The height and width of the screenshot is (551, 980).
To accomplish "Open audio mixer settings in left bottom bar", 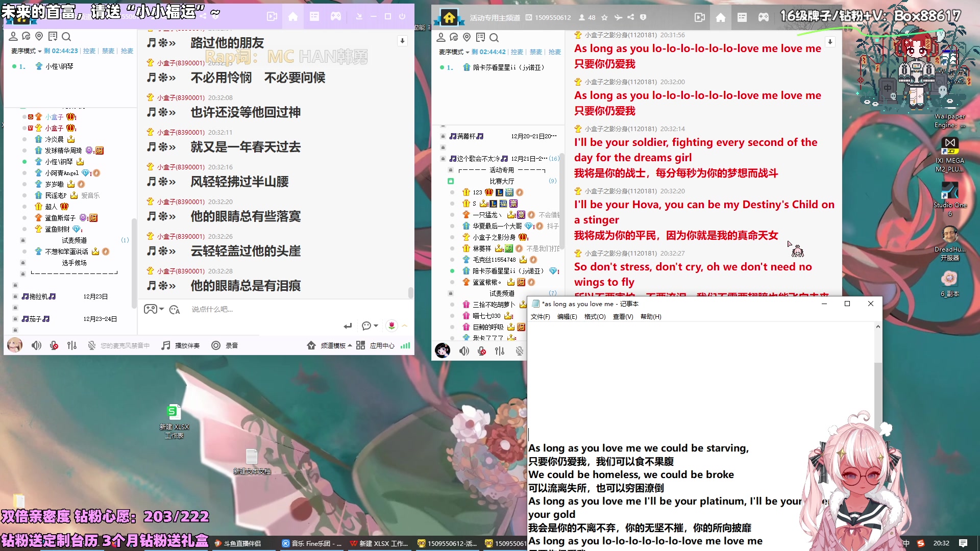I will (72, 345).
